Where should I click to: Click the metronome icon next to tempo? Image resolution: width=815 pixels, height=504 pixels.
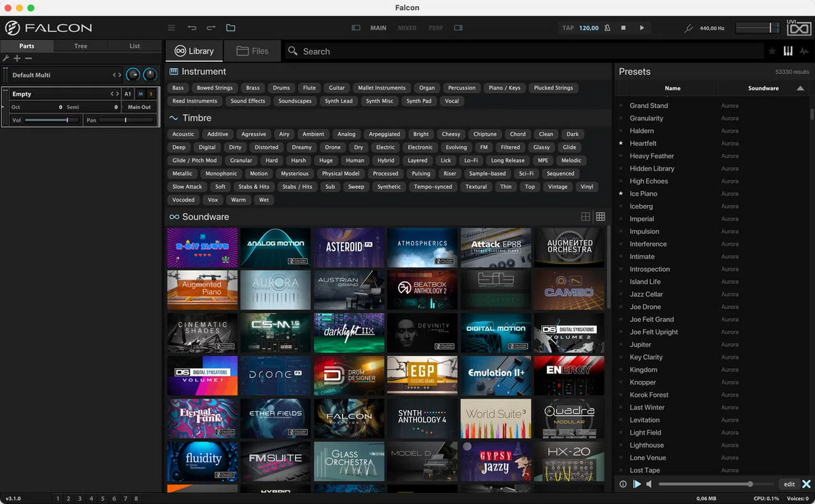[x=606, y=28]
